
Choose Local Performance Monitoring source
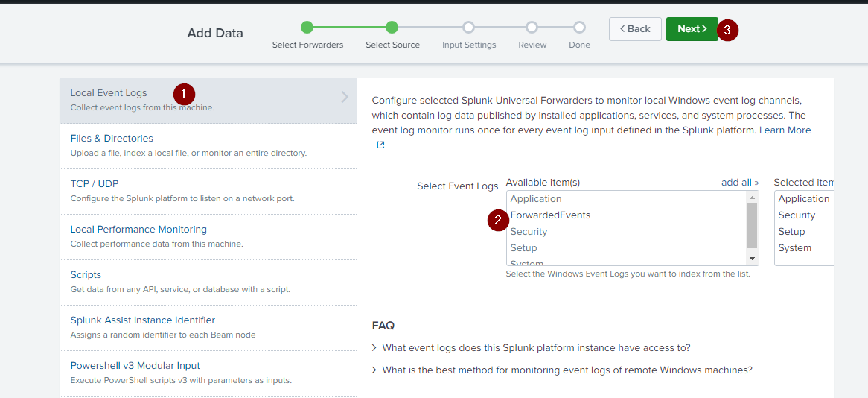[x=208, y=237]
